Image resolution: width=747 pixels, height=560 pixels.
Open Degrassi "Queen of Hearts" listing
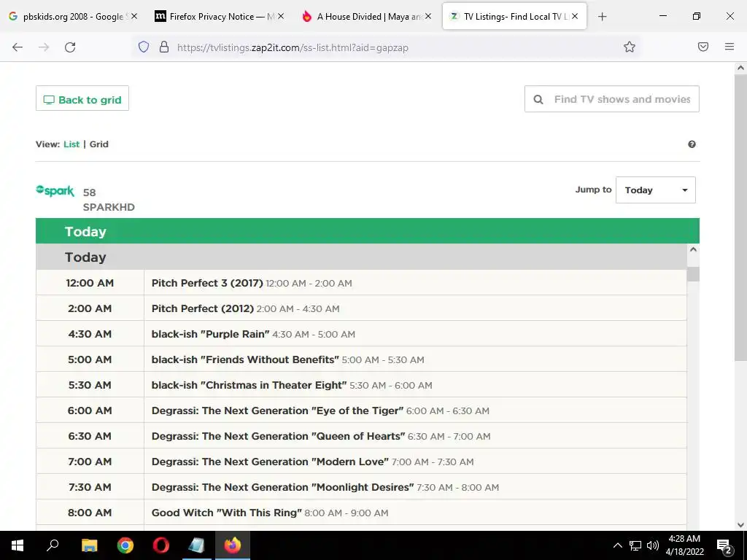click(x=278, y=436)
